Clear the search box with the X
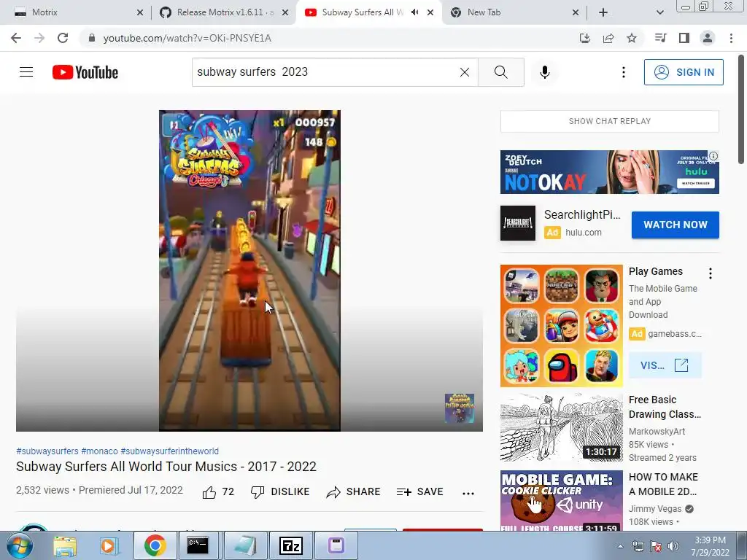 point(465,72)
